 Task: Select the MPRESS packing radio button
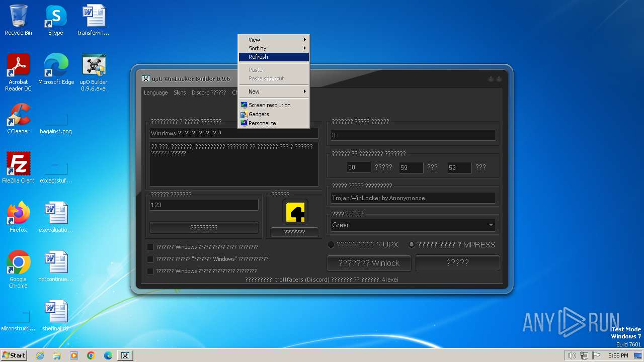click(x=412, y=245)
